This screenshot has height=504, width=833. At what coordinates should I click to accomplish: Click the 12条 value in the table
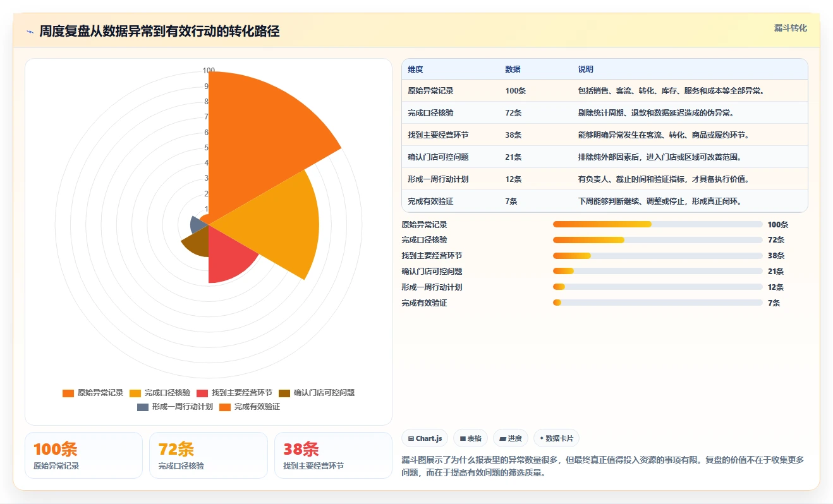click(x=513, y=179)
